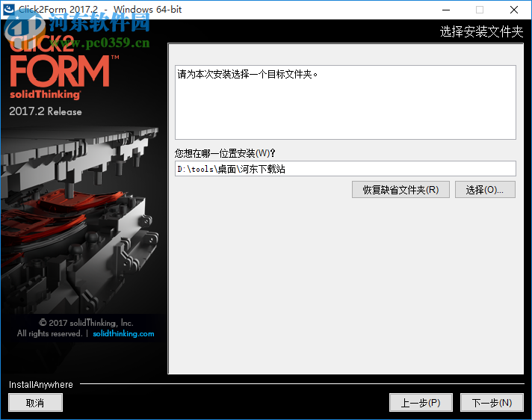Screen dimensions: 532x420
Task: Restore default folder via 恢复缺省文件夹(R)
Action: coord(400,190)
